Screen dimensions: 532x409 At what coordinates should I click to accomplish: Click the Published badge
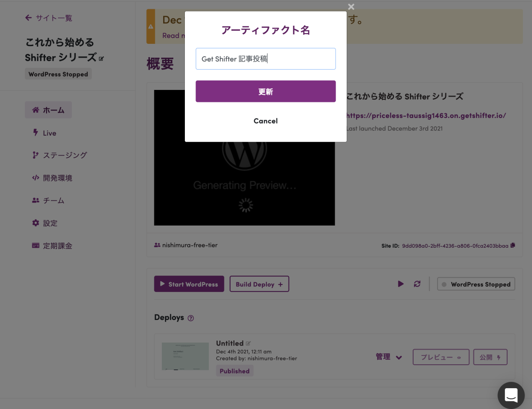[x=235, y=371]
